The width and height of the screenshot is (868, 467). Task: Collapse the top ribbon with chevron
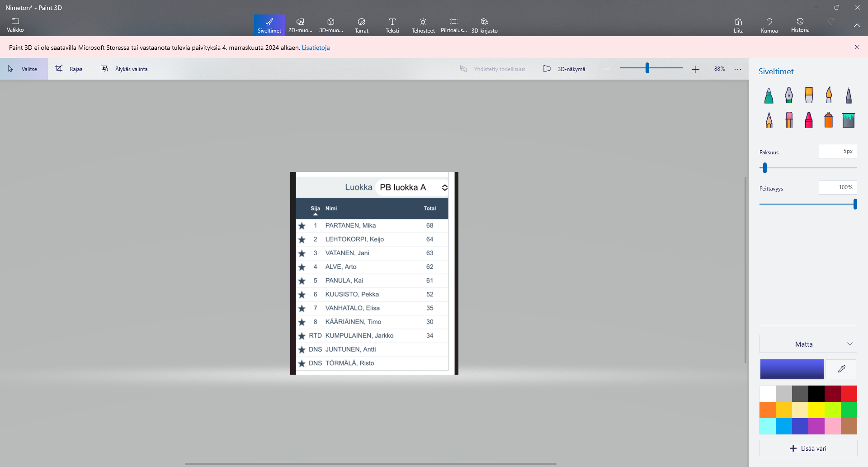point(857,25)
